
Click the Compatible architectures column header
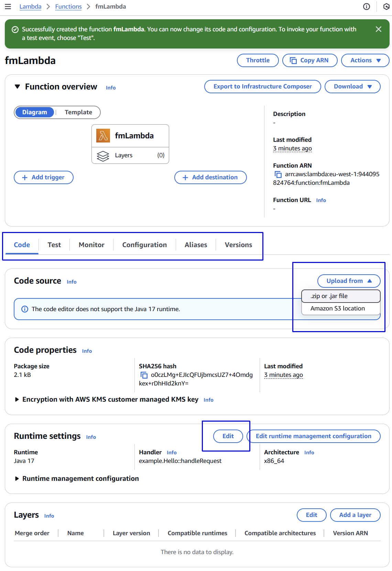280,533
